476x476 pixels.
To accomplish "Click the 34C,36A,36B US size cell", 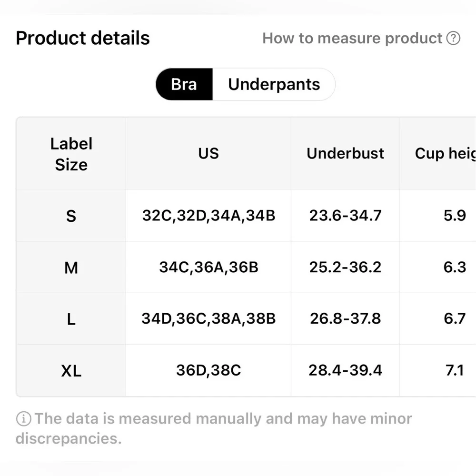I will [208, 267].
